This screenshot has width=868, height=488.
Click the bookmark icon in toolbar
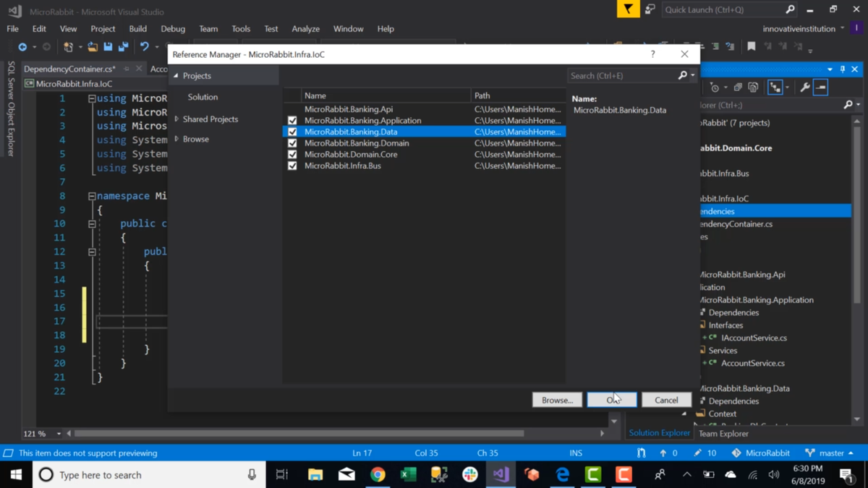752,47
